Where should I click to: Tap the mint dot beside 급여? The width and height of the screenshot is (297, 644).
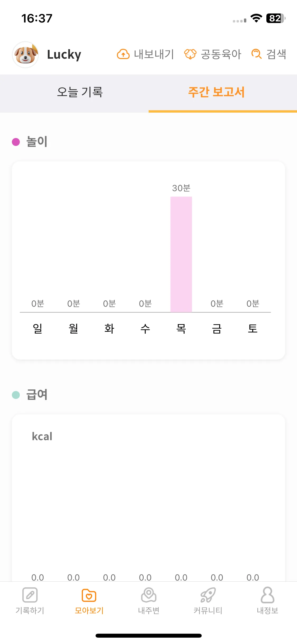pos(16,395)
